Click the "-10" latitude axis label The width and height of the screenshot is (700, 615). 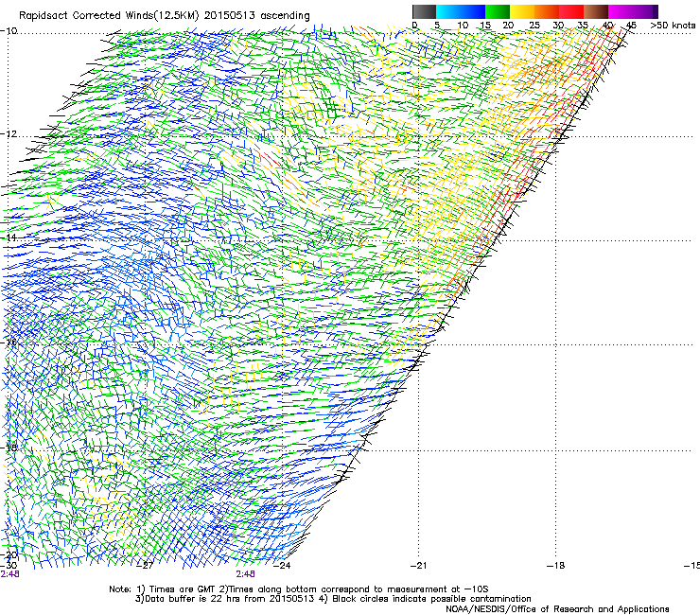click(9, 31)
